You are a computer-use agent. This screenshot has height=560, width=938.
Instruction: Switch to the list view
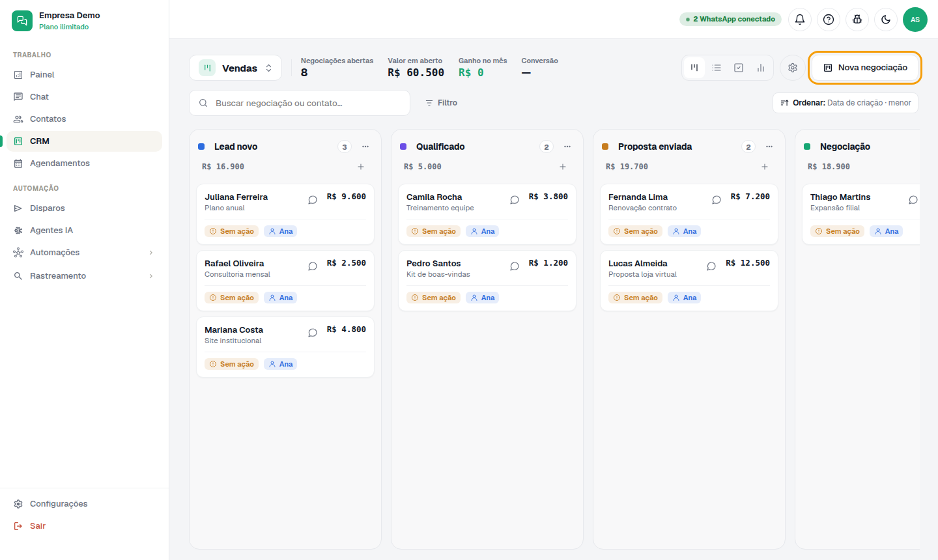[x=717, y=68]
